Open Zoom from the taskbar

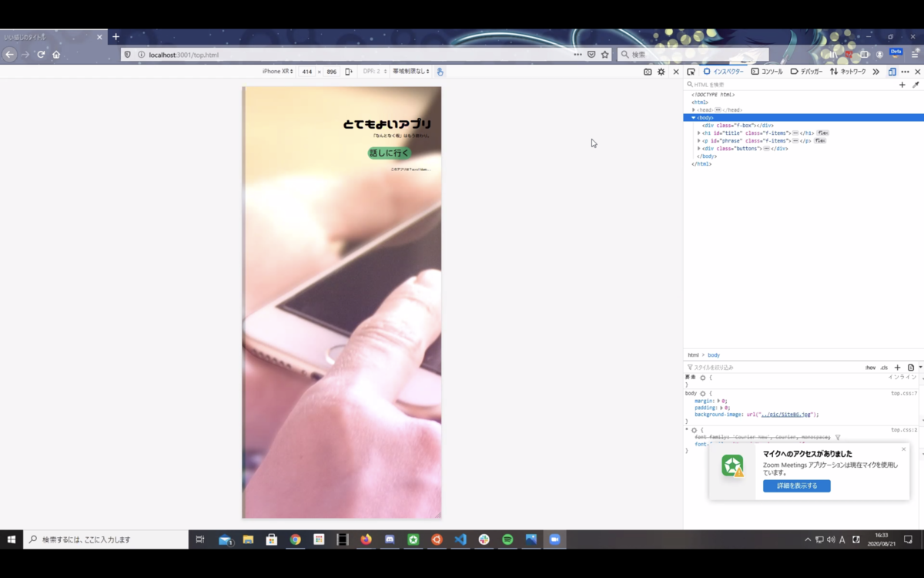pyautogui.click(x=554, y=539)
